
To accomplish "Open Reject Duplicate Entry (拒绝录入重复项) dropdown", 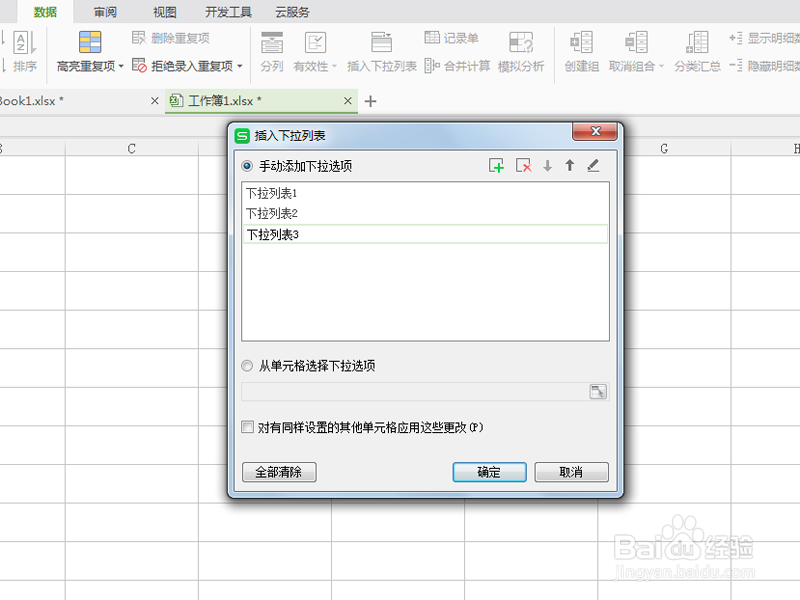I will (240, 66).
